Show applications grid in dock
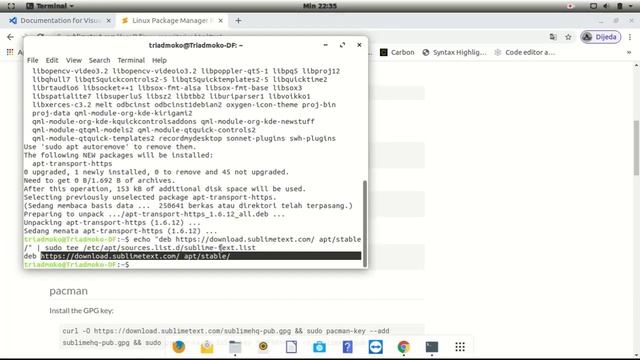The image size is (640, 360). 460,347
